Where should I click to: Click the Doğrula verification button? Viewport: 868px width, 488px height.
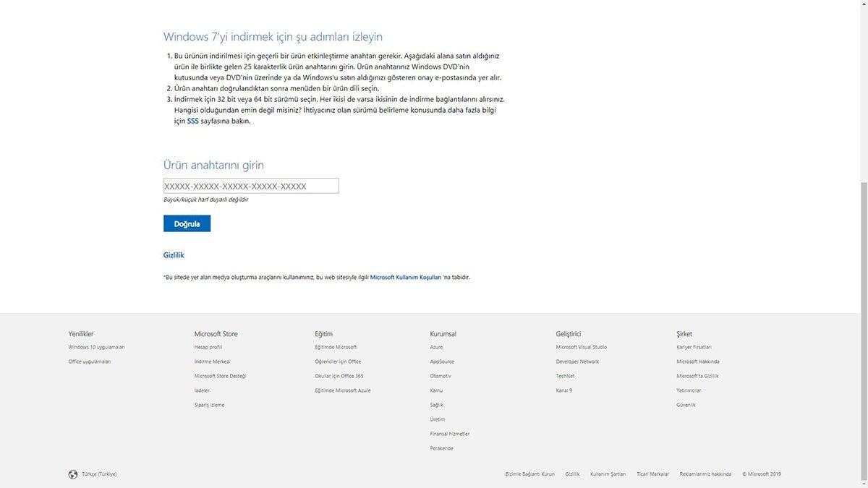click(x=187, y=223)
